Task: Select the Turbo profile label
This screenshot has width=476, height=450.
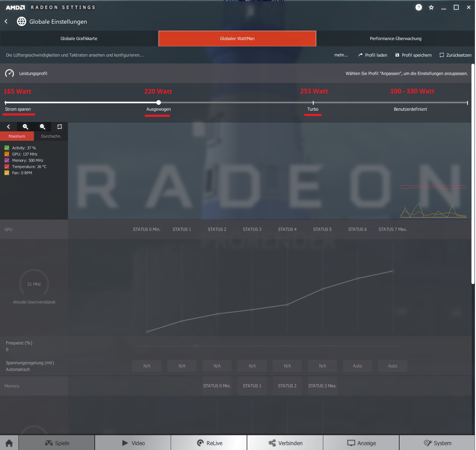Action: pyautogui.click(x=313, y=109)
